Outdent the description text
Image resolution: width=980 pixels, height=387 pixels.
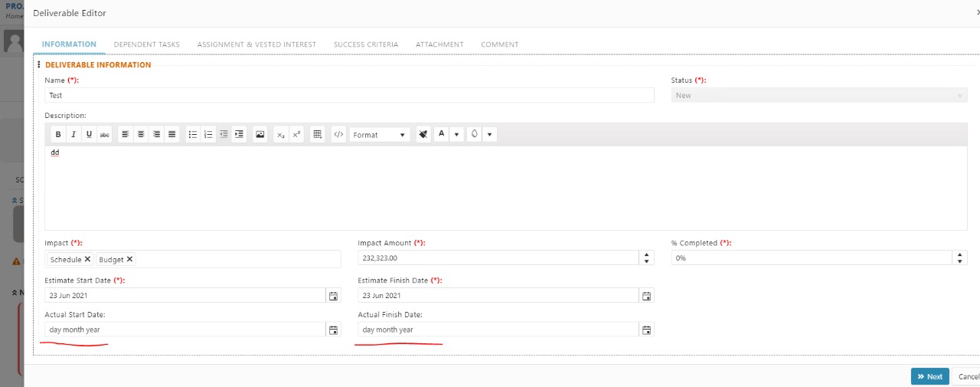pyautogui.click(x=224, y=134)
